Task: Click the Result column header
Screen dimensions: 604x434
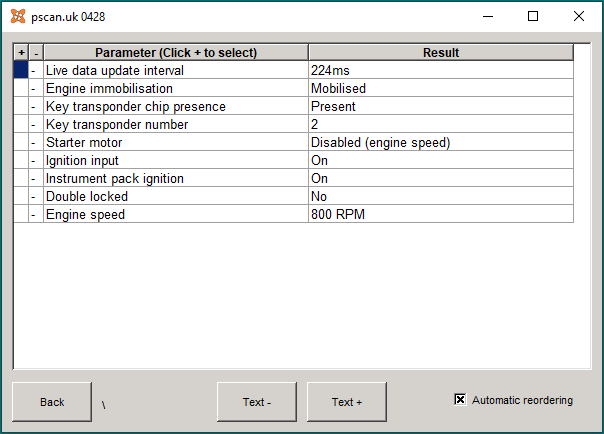Action: point(441,52)
